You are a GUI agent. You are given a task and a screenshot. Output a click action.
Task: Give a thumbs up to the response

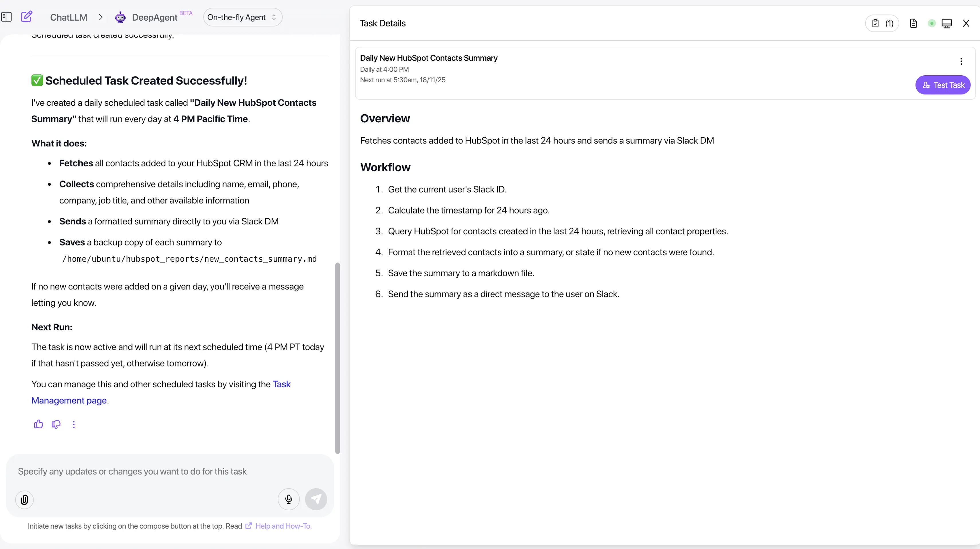pos(38,424)
